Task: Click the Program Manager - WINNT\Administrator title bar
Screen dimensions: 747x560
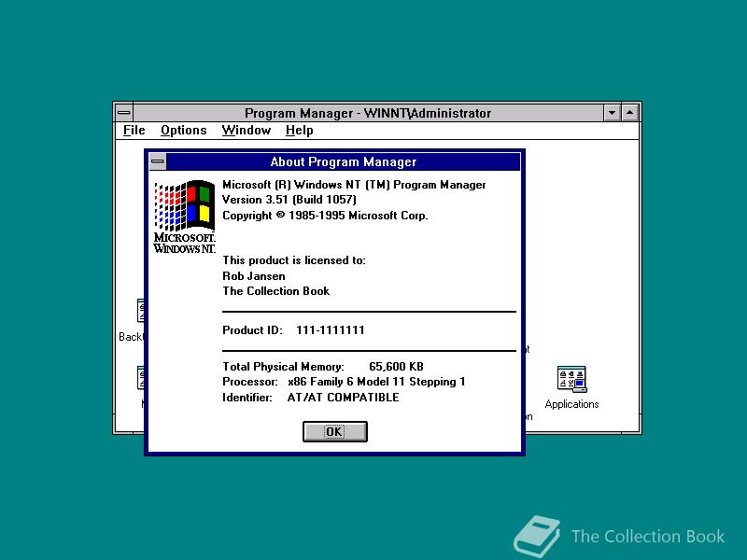Action: pyautogui.click(x=368, y=113)
